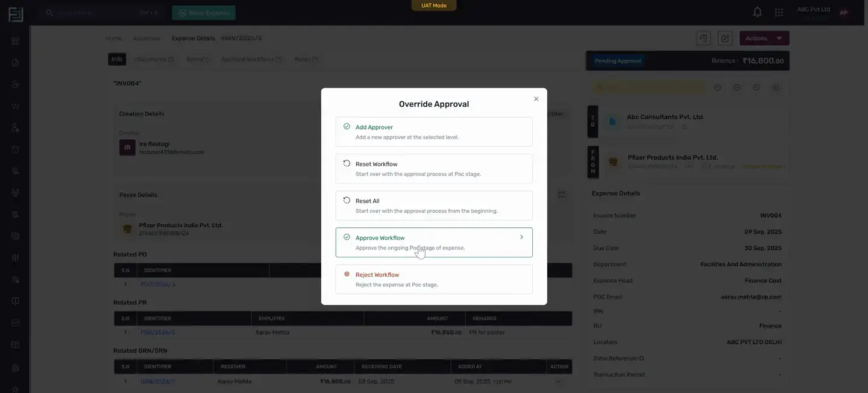Click the Approve Workflow chevron arrow
Screen dimensions: 868x393
(521, 237)
